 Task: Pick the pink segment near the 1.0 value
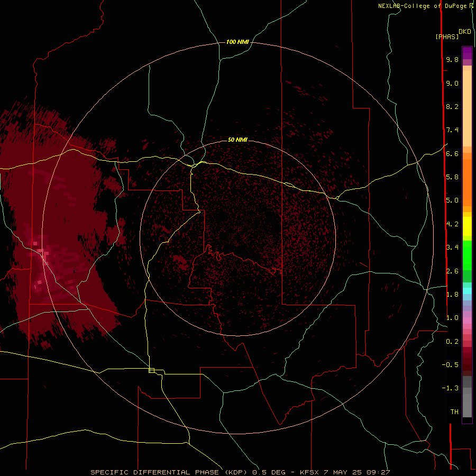coord(467,321)
